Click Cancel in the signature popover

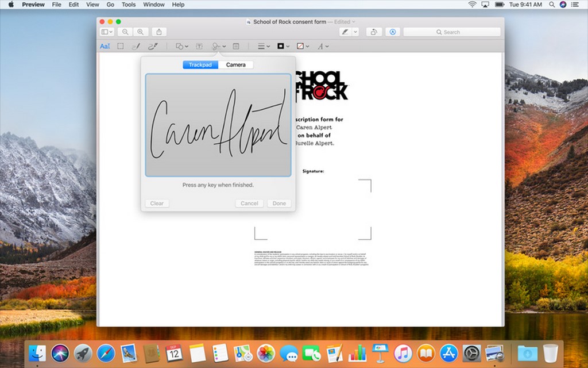point(249,203)
